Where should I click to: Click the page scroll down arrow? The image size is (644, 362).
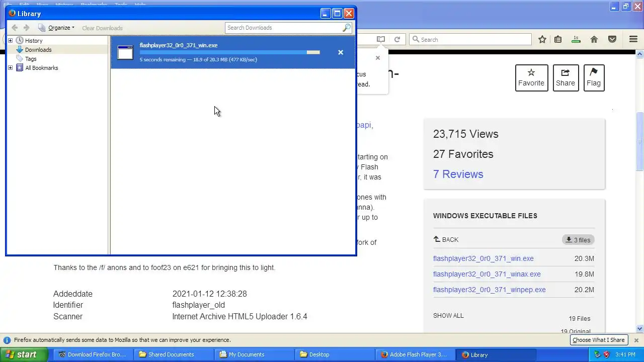(640, 329)
